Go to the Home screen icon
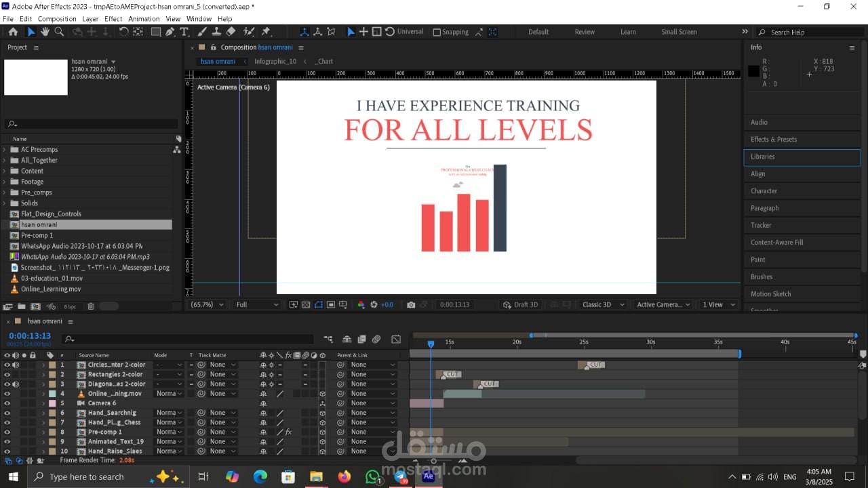 click(13, 32)
